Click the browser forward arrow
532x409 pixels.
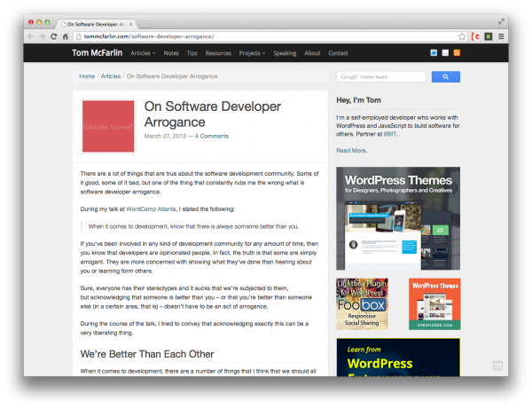coord(42,36)
